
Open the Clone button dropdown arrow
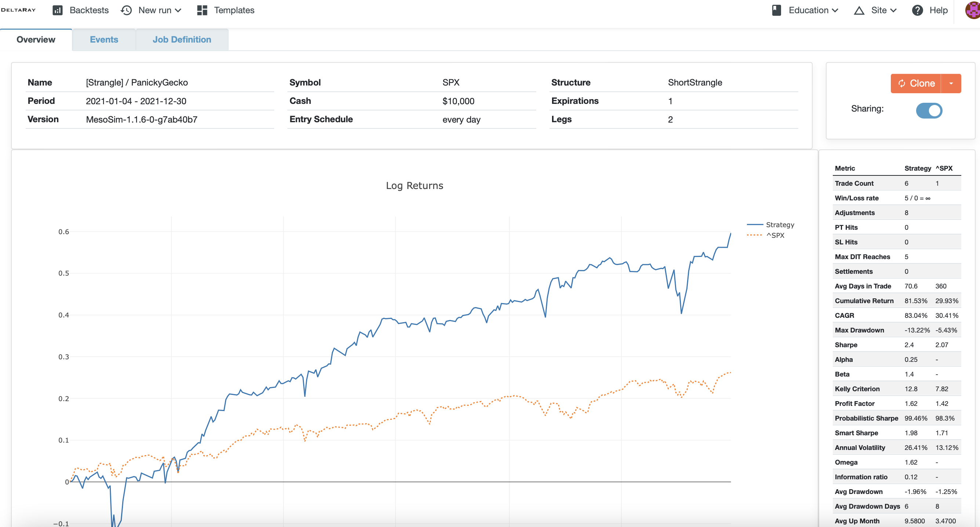951,83
